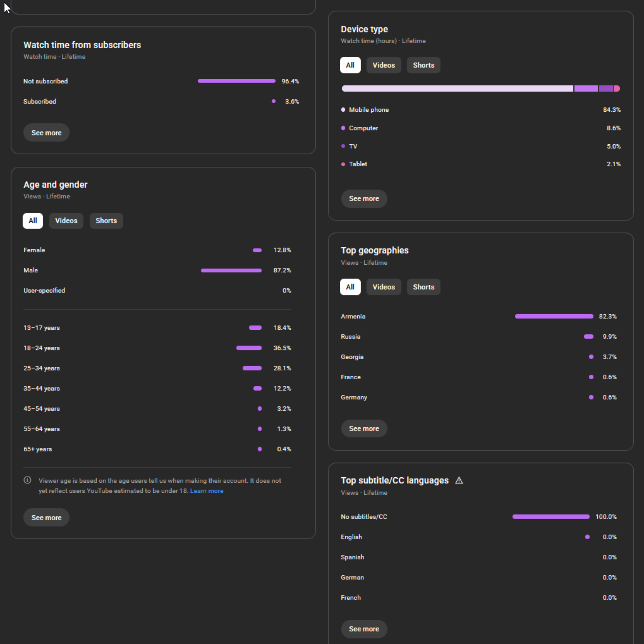Switch to Shorts in Age and gender
This screenshot has width=644, height=644.
point(106,221)
